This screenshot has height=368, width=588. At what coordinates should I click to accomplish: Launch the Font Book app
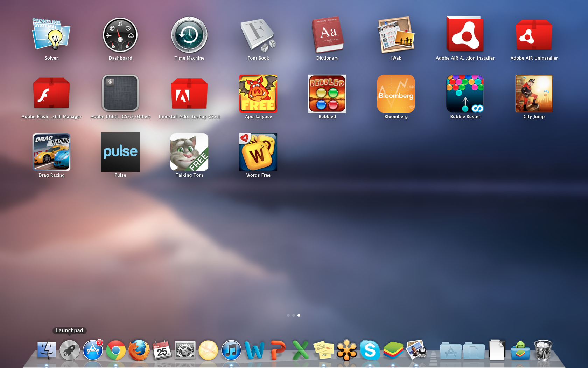[258, 35]
